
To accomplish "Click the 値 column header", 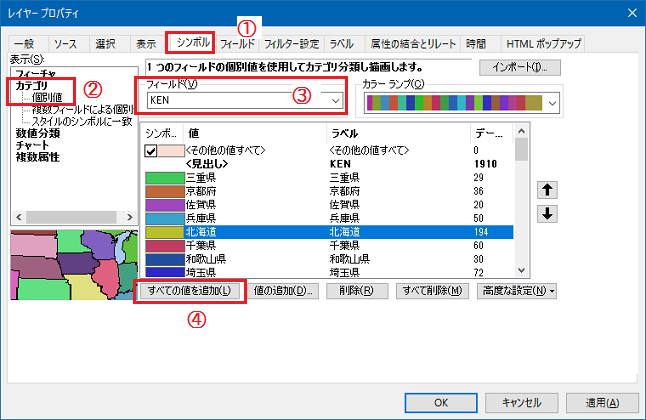I will 255,134.
